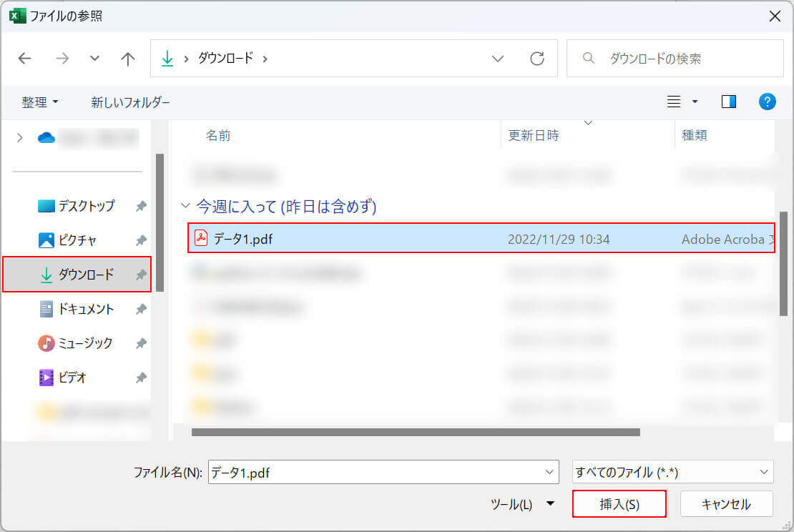
Task: Click the データ1.pdf file icon
Action: pos(201,239)
